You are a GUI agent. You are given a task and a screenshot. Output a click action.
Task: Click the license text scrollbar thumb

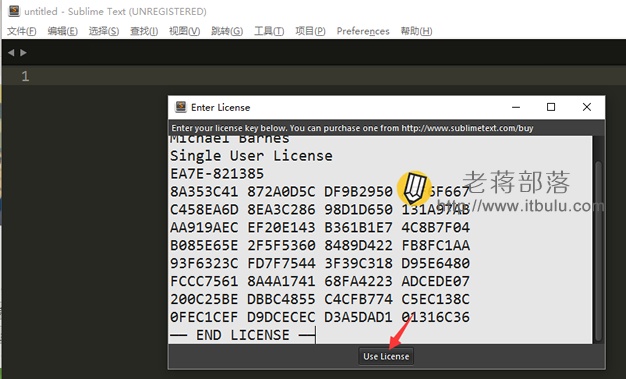tap(598, 250)
